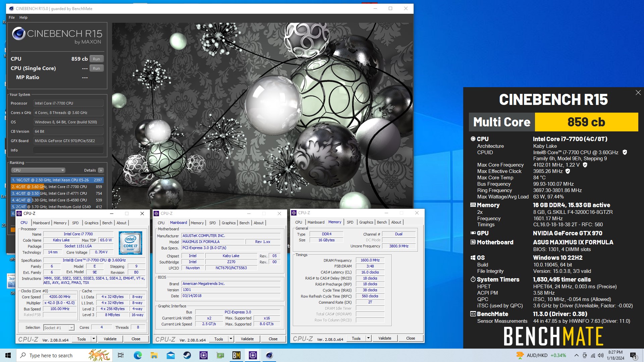644x362 pixels.
Task: Open About tab in CPU-Z CPU window
Action: click(x=121, y=223)
